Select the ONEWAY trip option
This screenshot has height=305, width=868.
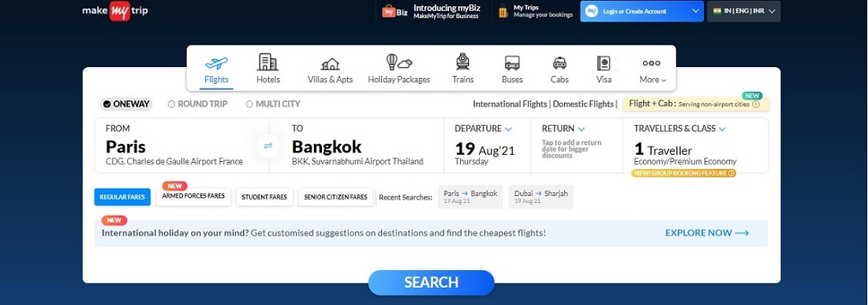click(x=126, y=104)
